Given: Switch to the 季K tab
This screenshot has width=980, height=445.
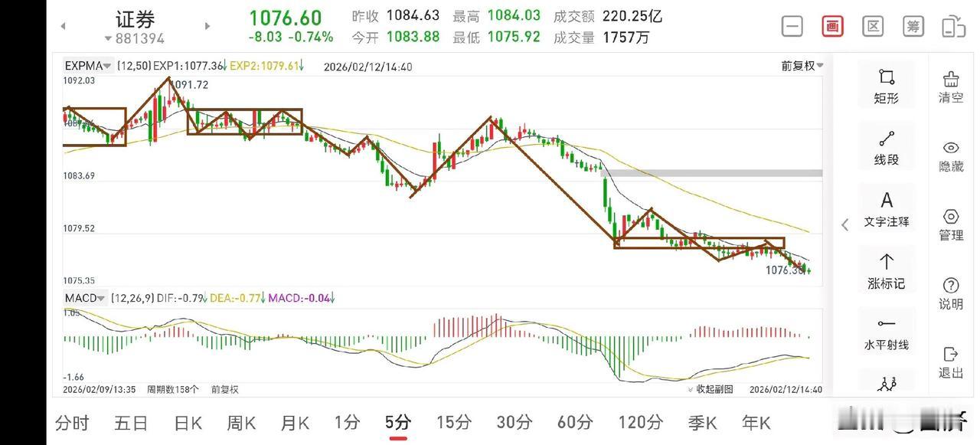Looking at the screenshot, I should (x=702, y=422).
